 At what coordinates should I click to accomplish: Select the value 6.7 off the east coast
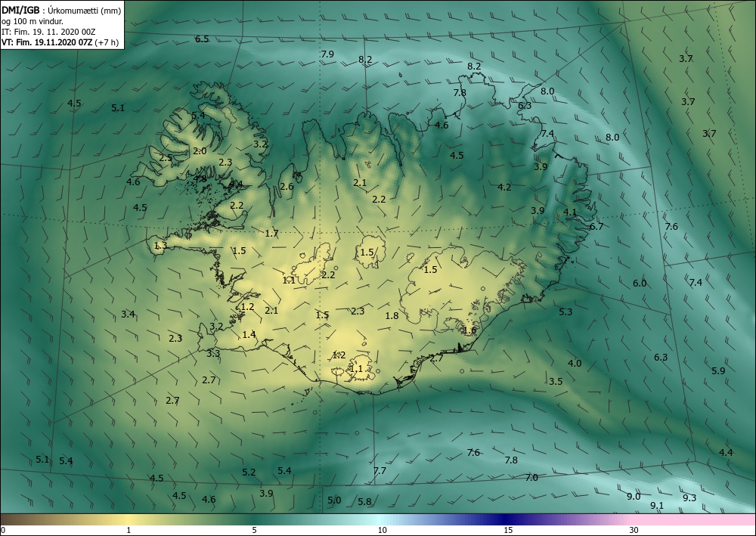[596, 227]
